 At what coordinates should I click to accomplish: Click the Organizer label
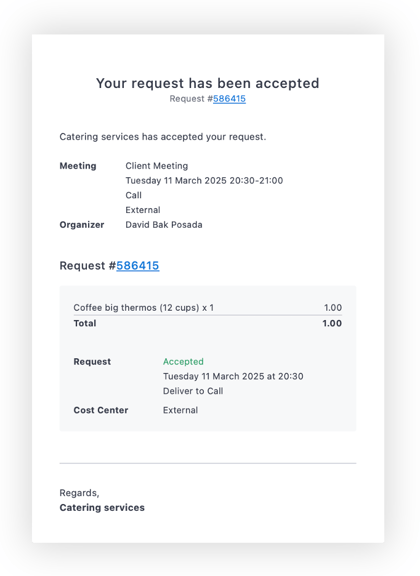pyautogui.click(x=82, y=225)
